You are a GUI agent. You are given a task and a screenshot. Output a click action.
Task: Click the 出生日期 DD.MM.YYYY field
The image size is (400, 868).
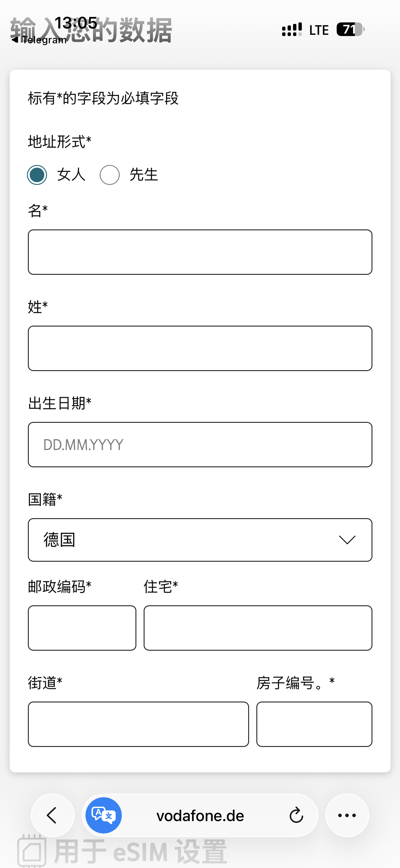click(200, 445)
